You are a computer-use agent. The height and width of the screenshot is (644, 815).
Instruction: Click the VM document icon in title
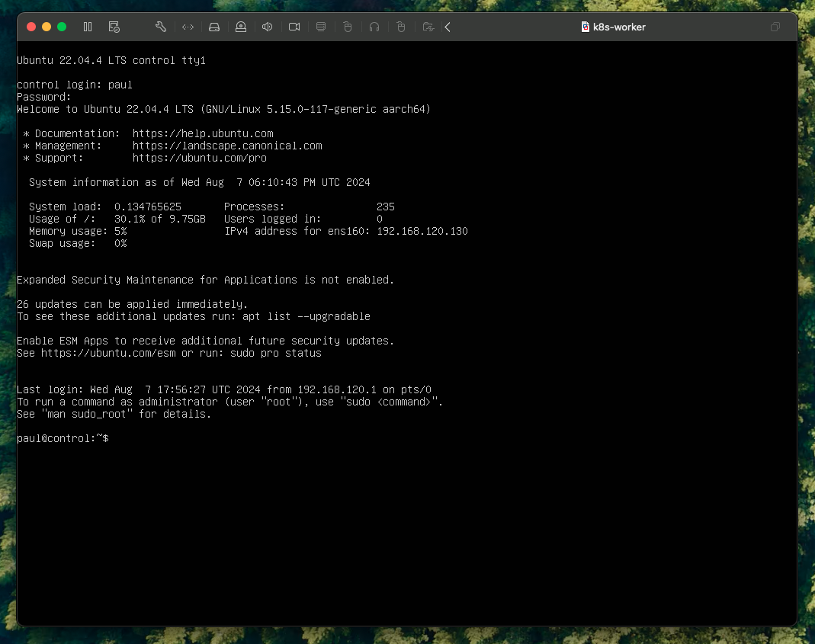click(586, 27)
